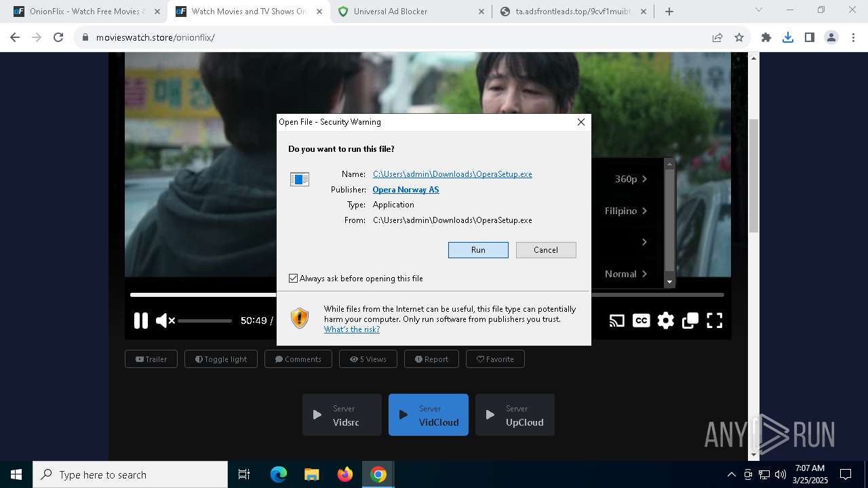The image size is (868, 488).
Task: Open the Chrome downloads icon
Action: 788,38
